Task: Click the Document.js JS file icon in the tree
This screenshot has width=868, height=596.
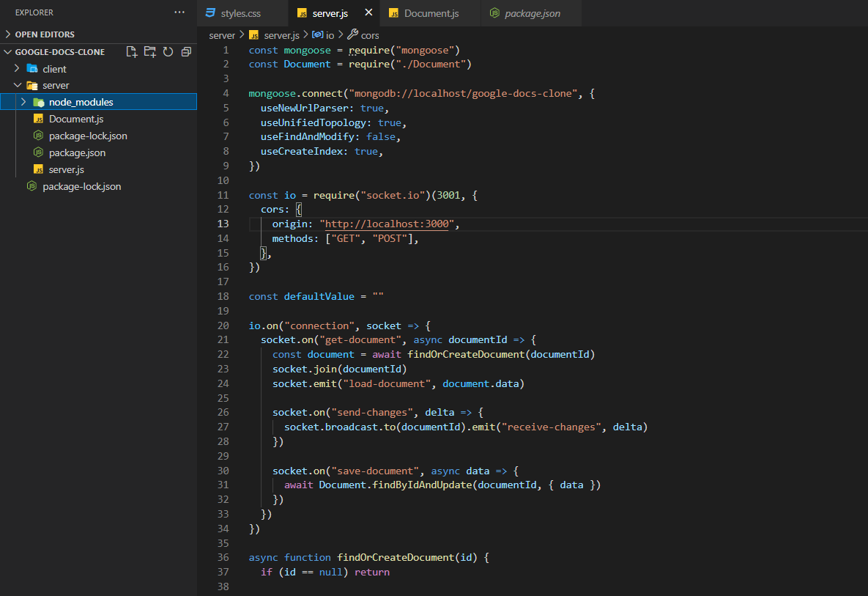Action: tap(38, 119)
